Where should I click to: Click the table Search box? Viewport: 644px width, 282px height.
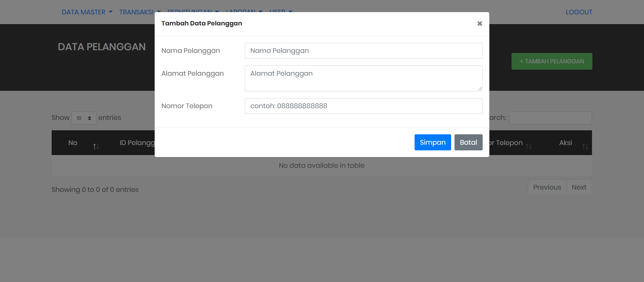coord(550,118)
